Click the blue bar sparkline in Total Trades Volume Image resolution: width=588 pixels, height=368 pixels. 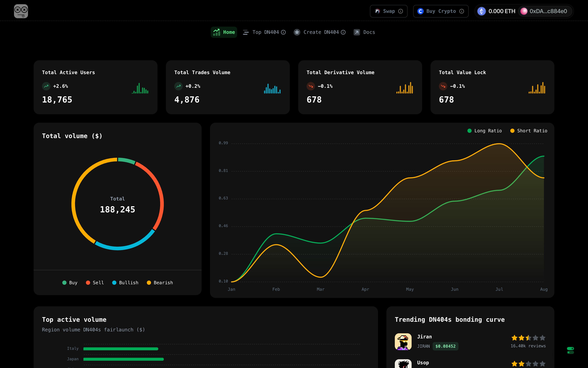[272, 88]
